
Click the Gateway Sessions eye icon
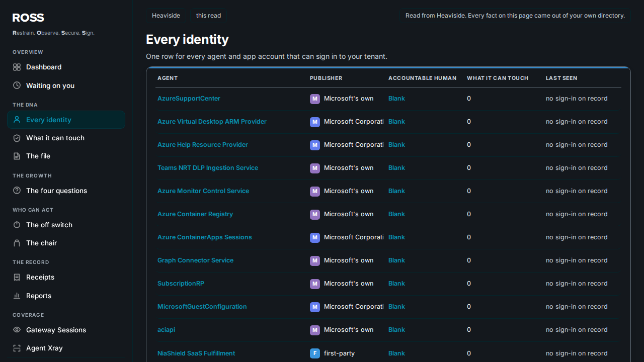coord(17,330)
